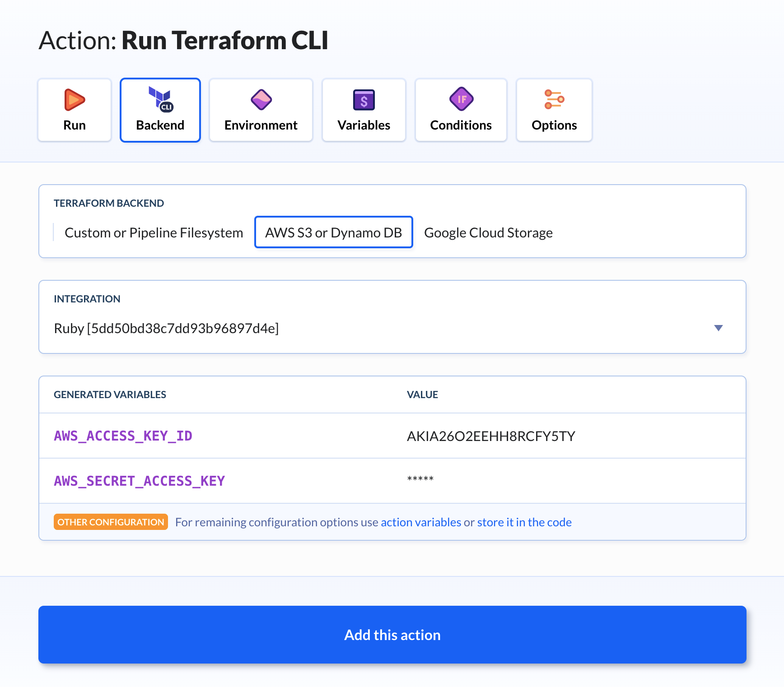
Task: Click Add this action button
Action: [392, 635]
